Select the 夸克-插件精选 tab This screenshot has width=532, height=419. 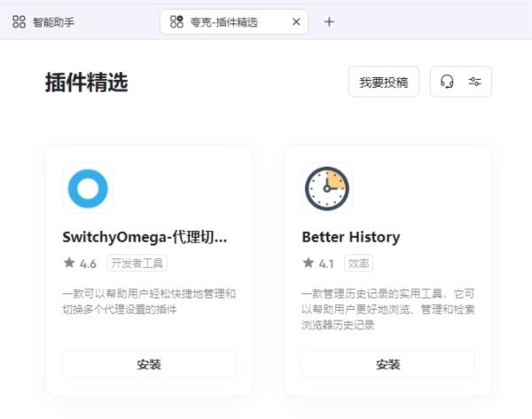click(234, 22)
